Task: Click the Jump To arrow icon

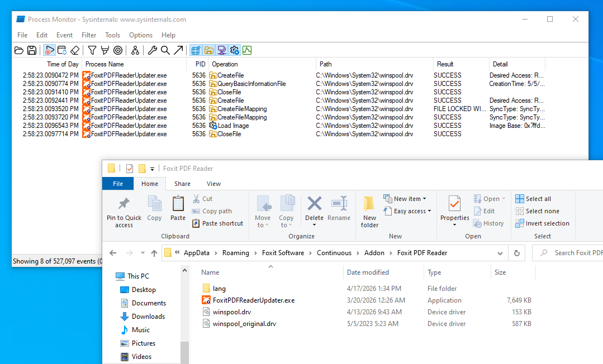Action: [178, 50]
